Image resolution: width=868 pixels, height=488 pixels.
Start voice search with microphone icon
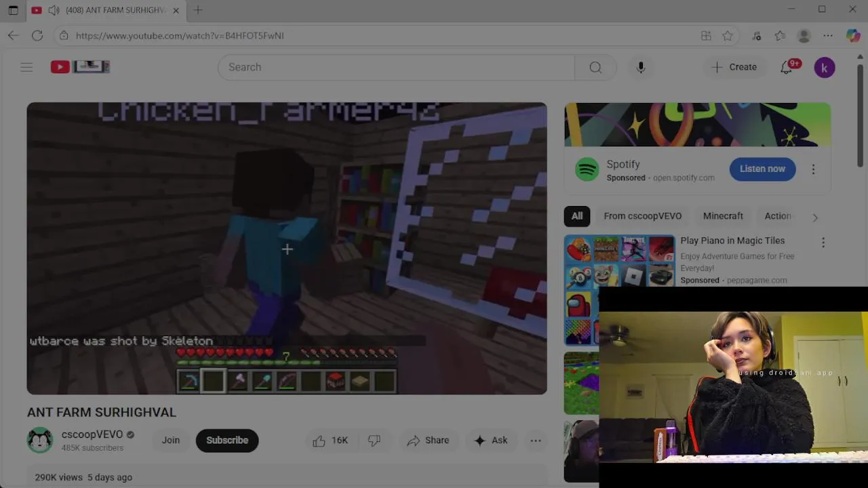(641, 67)
